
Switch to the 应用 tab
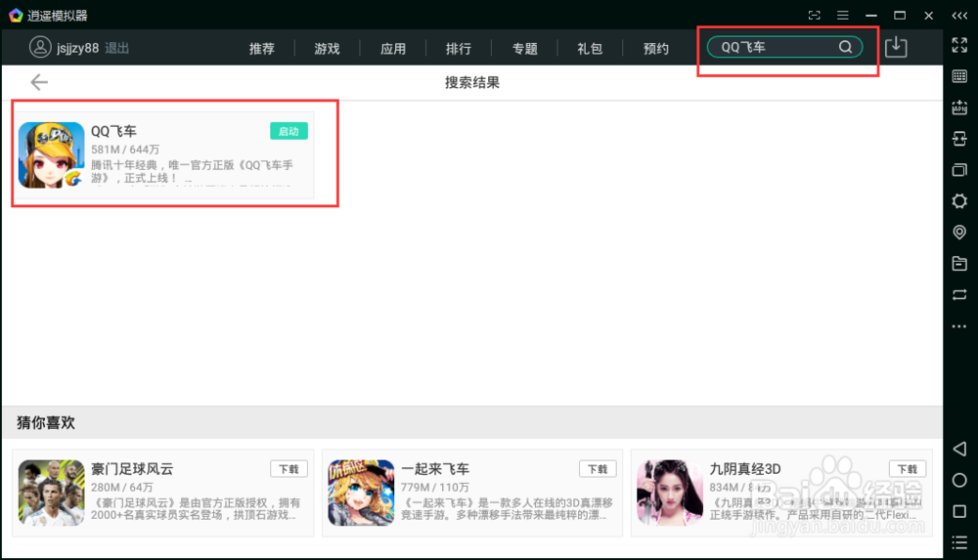click(x=393, y=48)
